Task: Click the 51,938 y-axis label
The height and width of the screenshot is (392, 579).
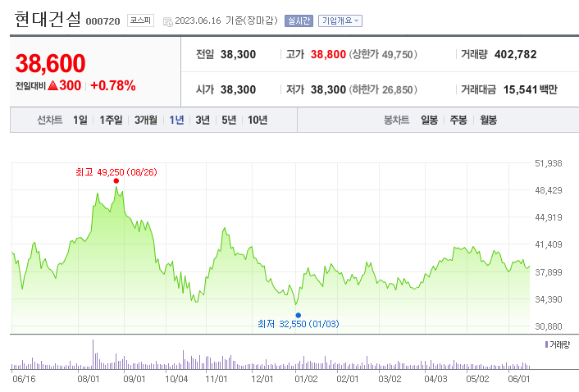Action: pos(549,163)
